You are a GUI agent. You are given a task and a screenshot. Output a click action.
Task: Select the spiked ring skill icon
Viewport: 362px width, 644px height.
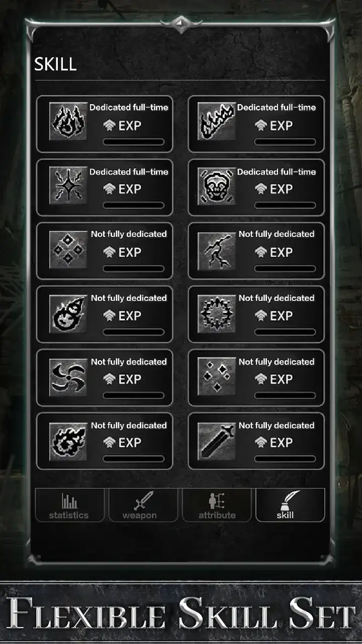217,313
